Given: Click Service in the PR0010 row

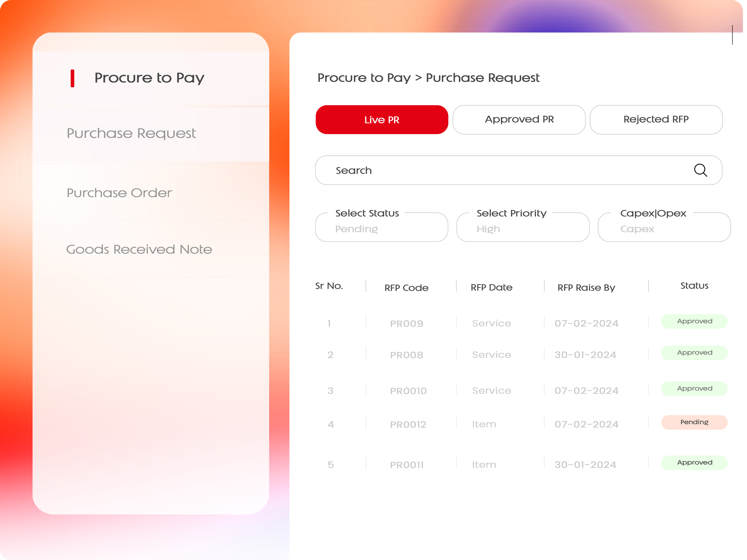Looking at the screenshot, I should 491,390.
